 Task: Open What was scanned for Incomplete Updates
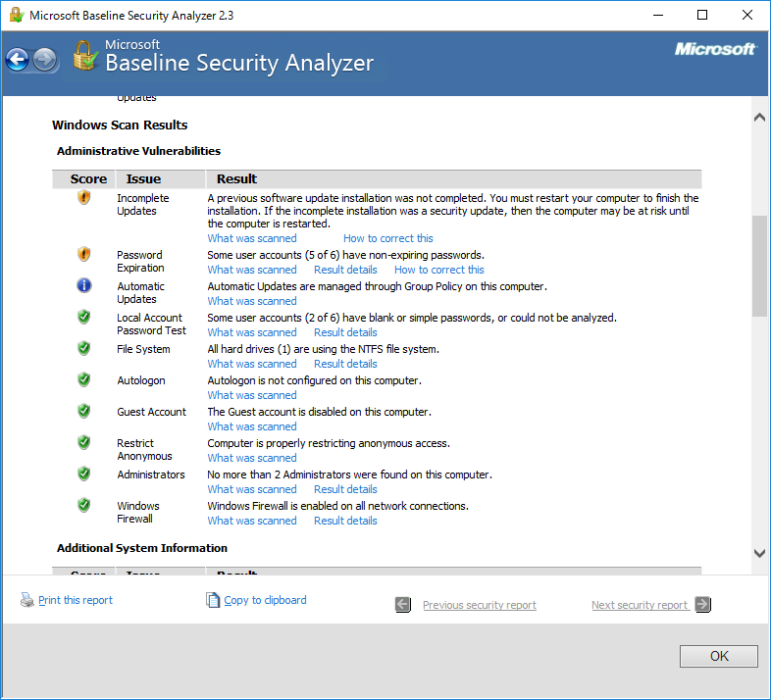252,238
